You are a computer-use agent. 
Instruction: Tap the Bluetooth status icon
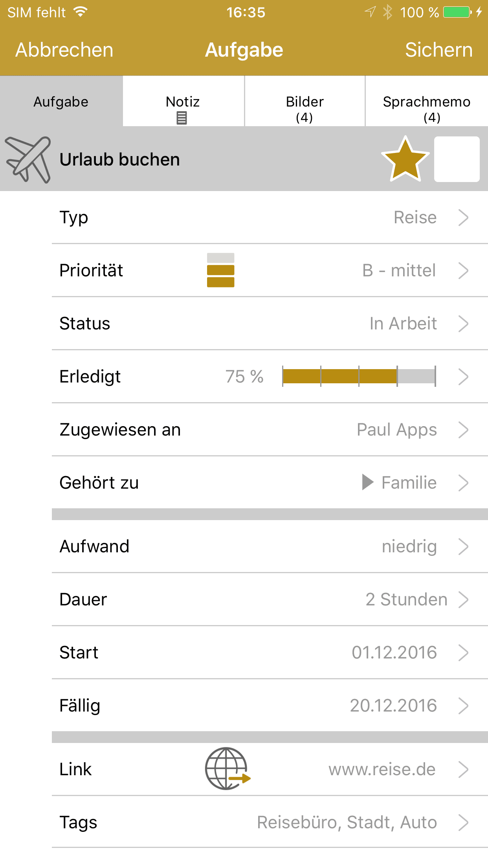point(388,12)
